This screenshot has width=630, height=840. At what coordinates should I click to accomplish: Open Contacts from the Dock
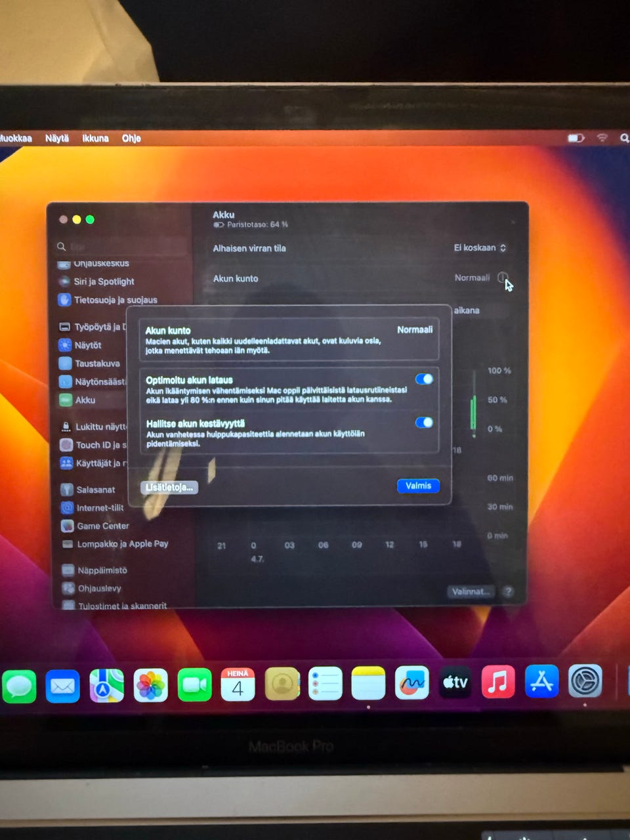[282, 684]
